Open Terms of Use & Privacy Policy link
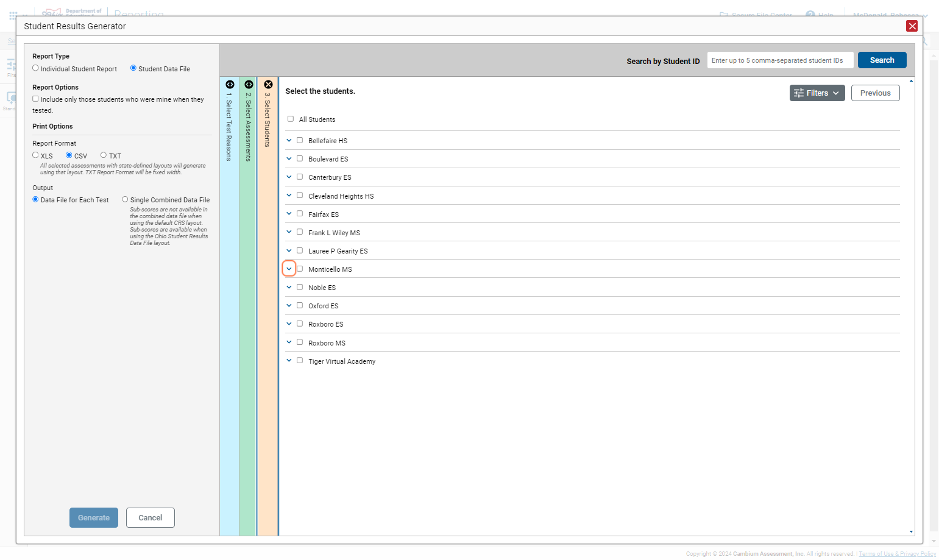The width and height of the screenshot is (939, 560). click(x=897, y=554)
